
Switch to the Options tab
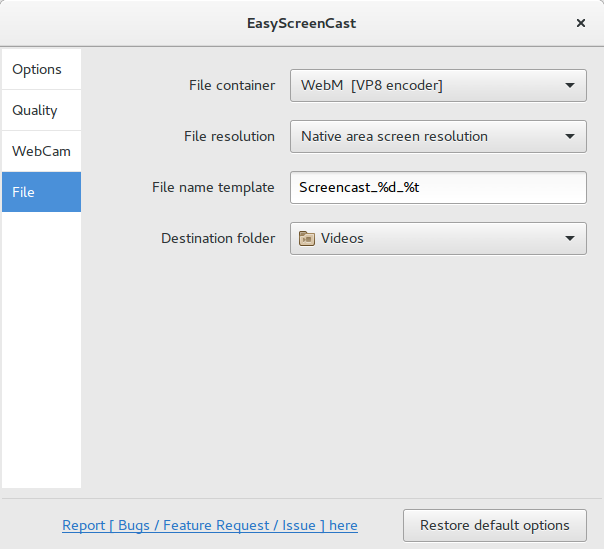(x=41, y=69)
